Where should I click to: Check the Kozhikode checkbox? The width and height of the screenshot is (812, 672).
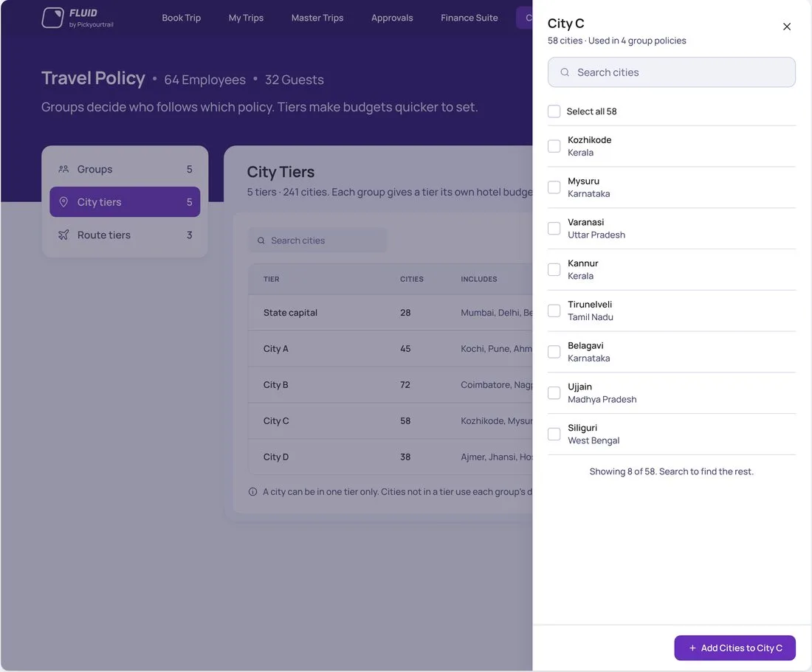tap(554, 146)
